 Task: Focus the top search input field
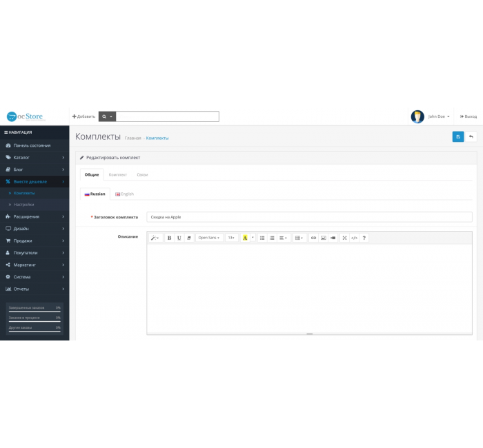(167, 116)
